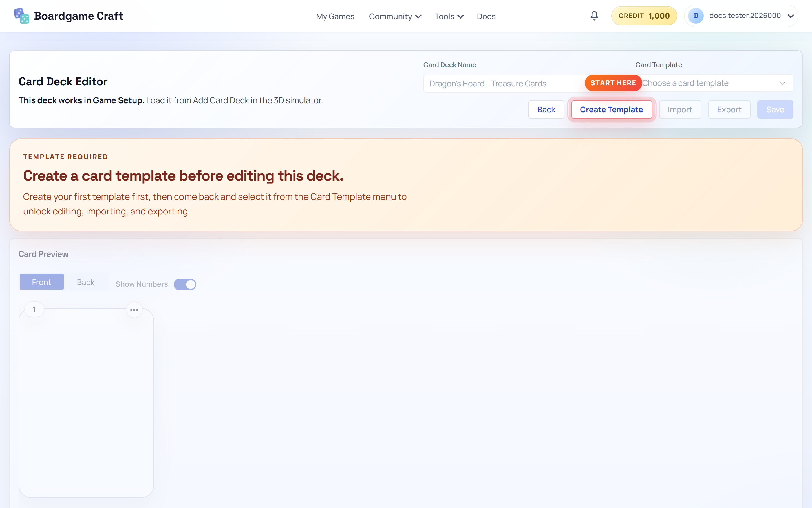Expand the Community menu
The image size is (812, 508).
pos(395,16)
